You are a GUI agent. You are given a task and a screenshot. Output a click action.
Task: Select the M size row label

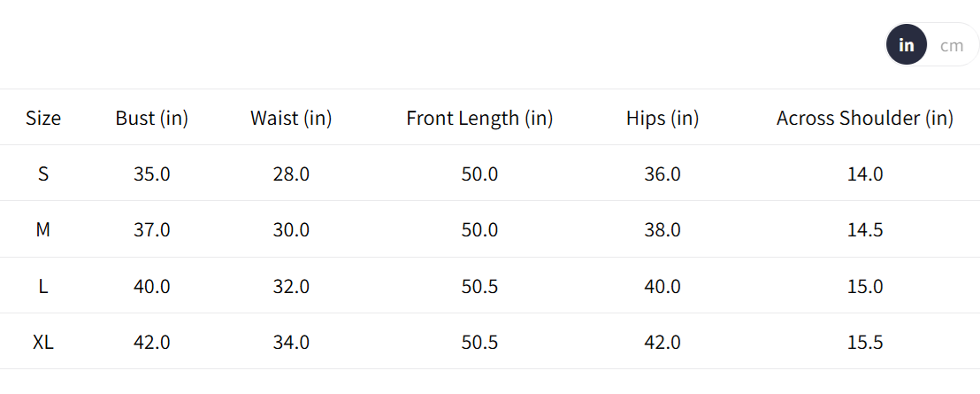tap(43, 229)
